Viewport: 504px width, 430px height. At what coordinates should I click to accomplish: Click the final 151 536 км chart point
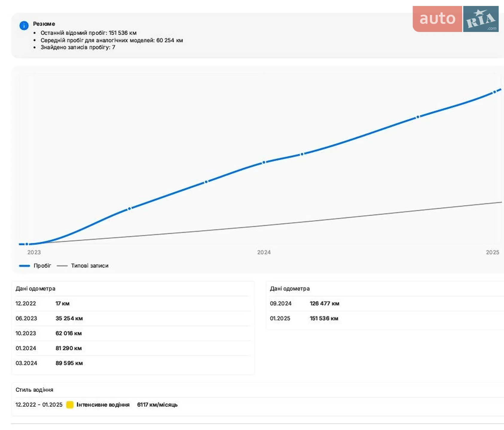point(494,92)
